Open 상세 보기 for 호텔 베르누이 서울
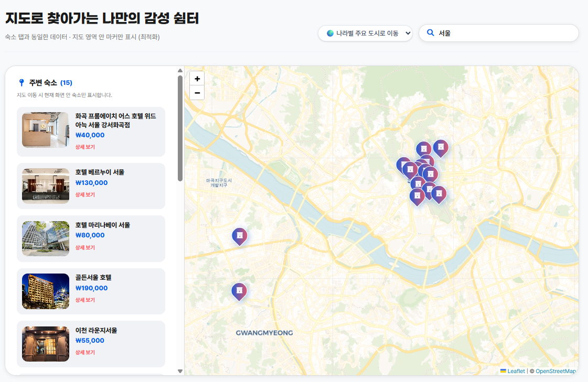Viewport: 588px width, 382px height. (x=85, y=194)
